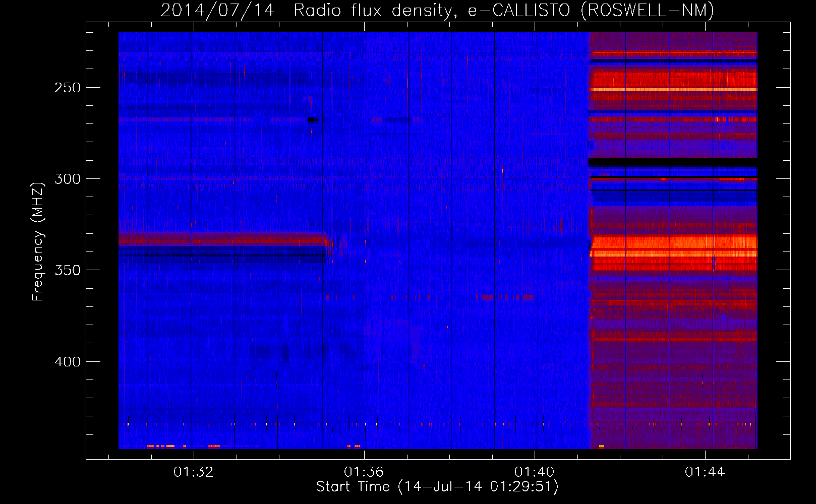Image resolution: width=816 pixels, height=504 pixels.
Task: Click the Frequency (MHZ) axis title
Action: [x=38, y=241]
